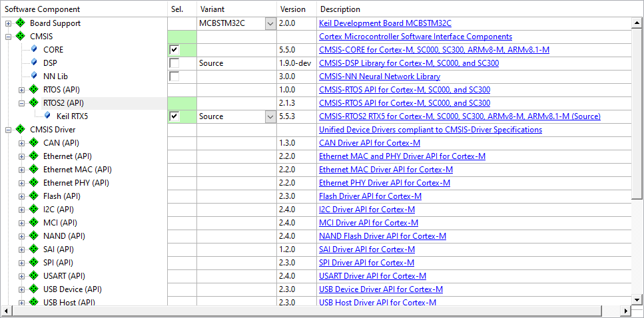Viewport: 644px width, 318px height.
Task: Click the green SPI (API) icon
Action: [x=34, y=263]
